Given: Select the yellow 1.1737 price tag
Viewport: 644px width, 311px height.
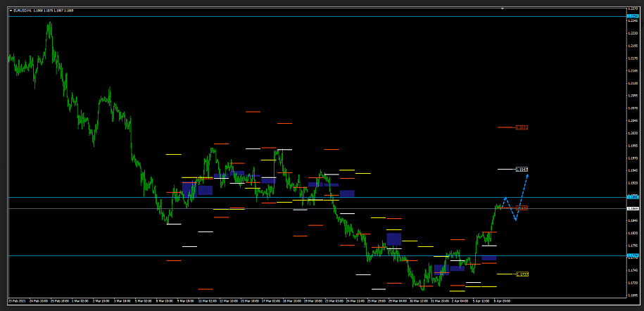Looking at the screenshot, I should (x=522, y=274).
